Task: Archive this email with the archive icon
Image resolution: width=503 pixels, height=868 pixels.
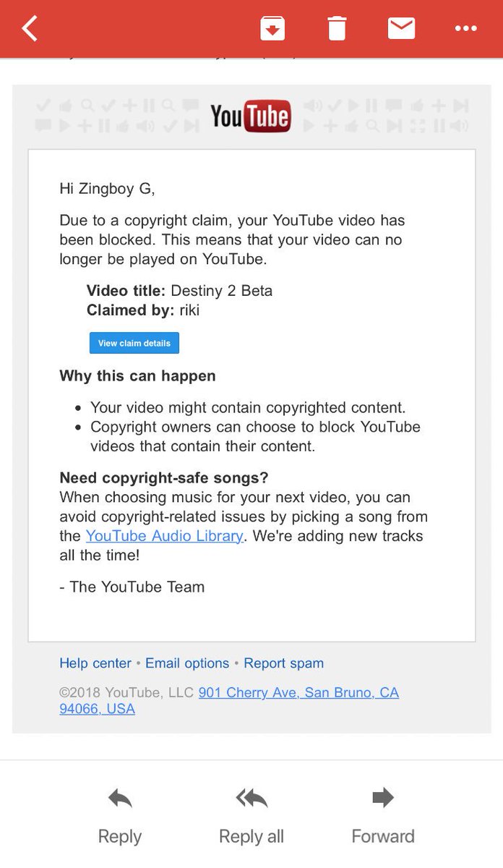Action: [272, 28]
